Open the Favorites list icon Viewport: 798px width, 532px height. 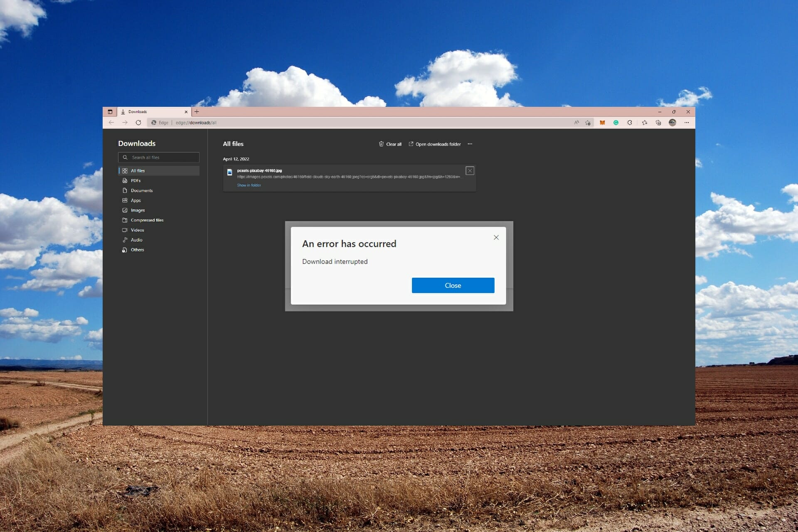644,123
